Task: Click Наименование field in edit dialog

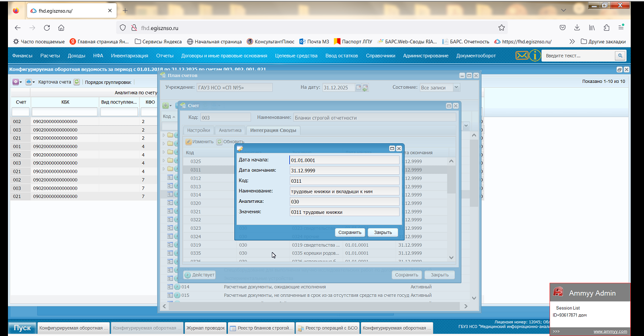Action: point(344,191)
